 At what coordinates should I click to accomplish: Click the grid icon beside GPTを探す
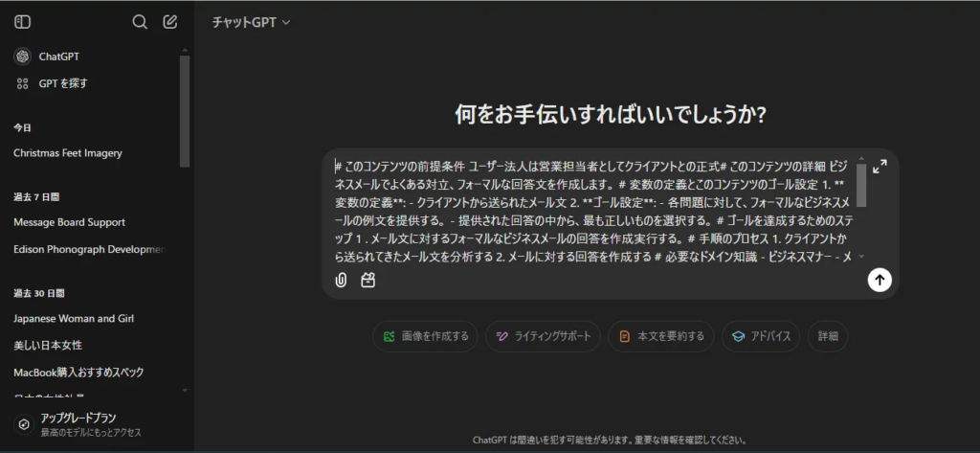[23, 84]
